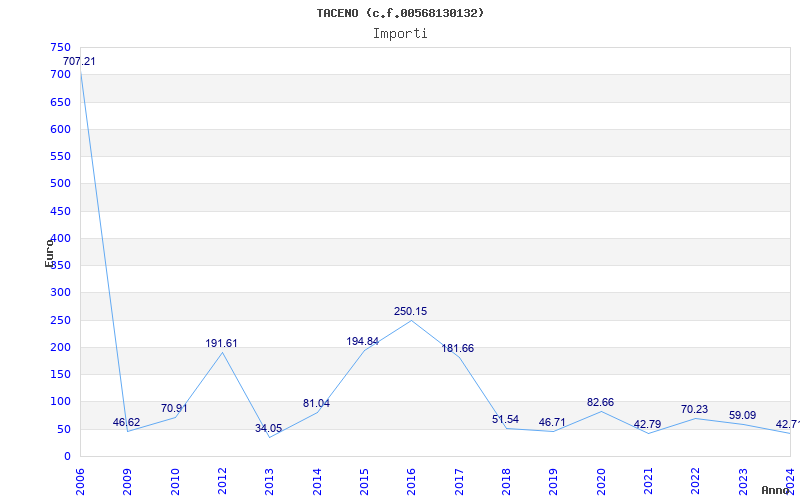Screen dimensions: 800x500
Task: Select the 46.62 data label
Action: (x=127, y=422)
